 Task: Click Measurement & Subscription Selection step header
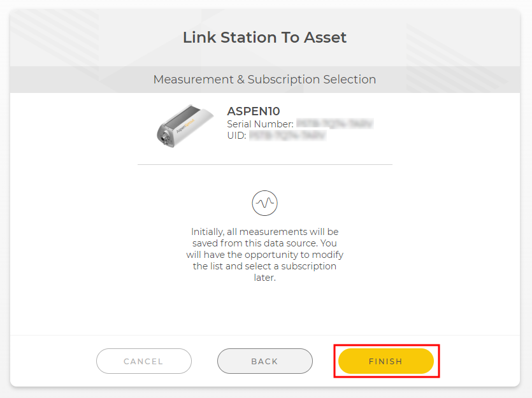coord(264,80)
